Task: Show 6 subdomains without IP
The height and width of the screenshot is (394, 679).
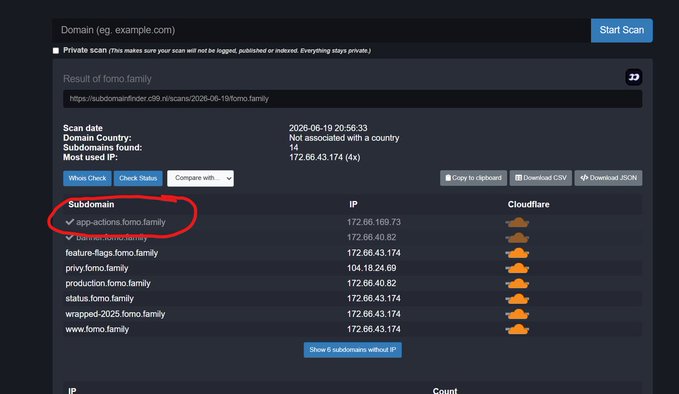Action: [x=352, y=350]
